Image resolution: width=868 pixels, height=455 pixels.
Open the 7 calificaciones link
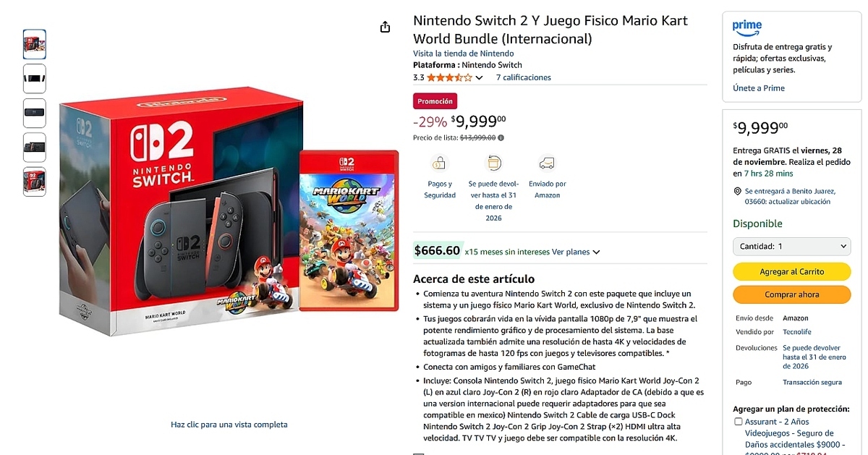point(524,77)
